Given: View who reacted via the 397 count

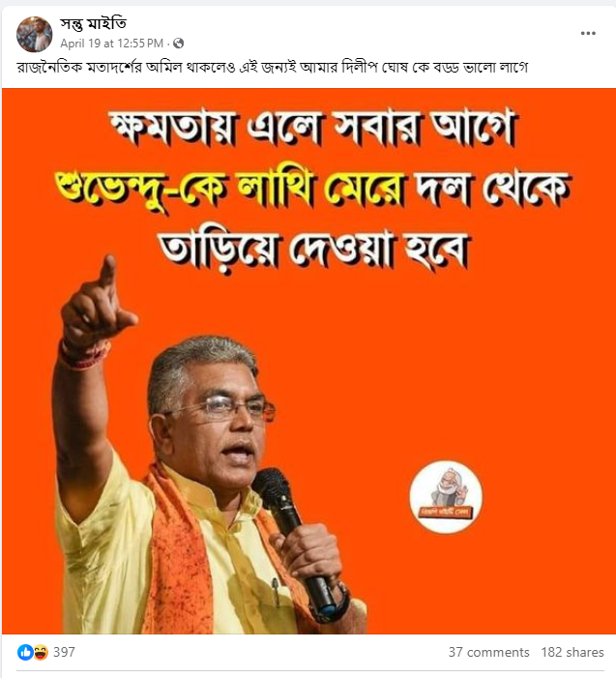Looking at the screenshot, I should click(x=64, y=652).
